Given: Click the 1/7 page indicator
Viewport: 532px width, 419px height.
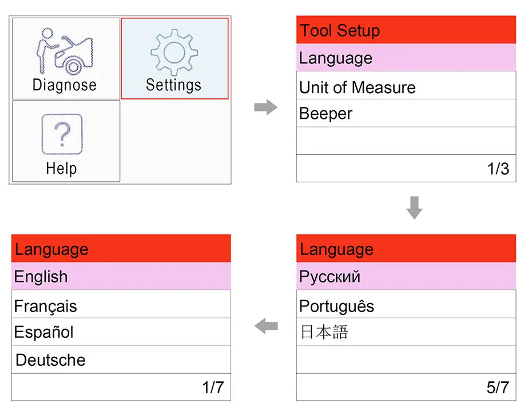Looking at the screenshot, I should [213, 388].
